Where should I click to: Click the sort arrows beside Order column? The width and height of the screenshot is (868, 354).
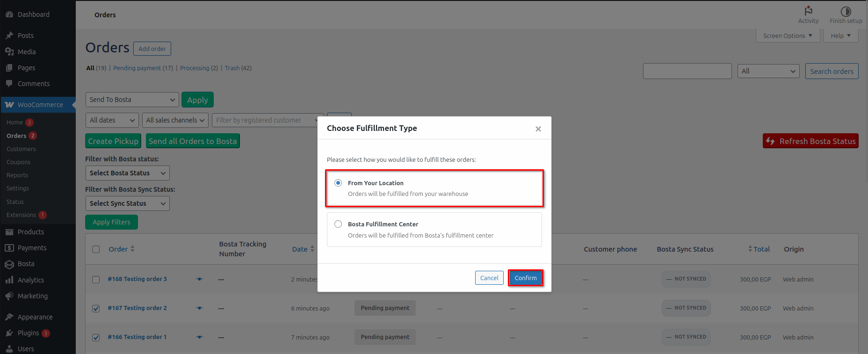point(132,249)
